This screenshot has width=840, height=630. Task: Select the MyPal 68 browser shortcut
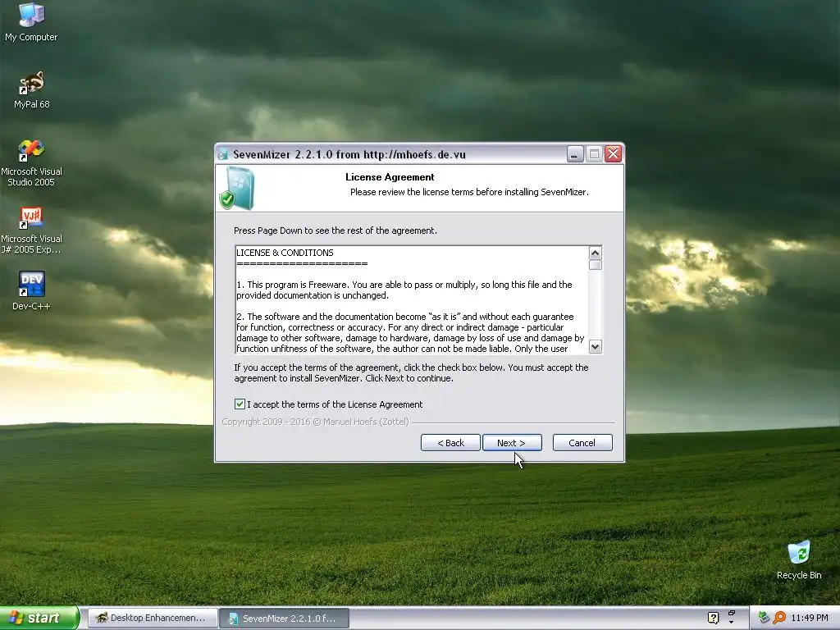pos(32,90)
